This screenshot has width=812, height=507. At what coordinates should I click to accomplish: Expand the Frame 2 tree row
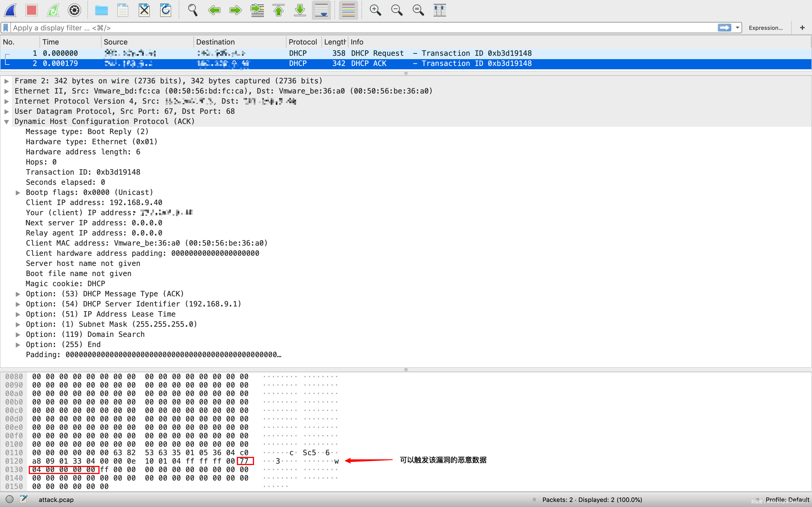(6, 81)
